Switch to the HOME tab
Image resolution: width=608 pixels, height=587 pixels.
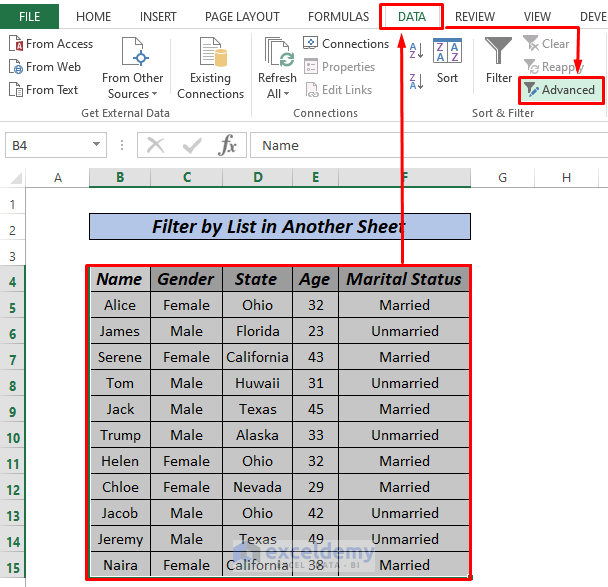click(x=93, y=17)
